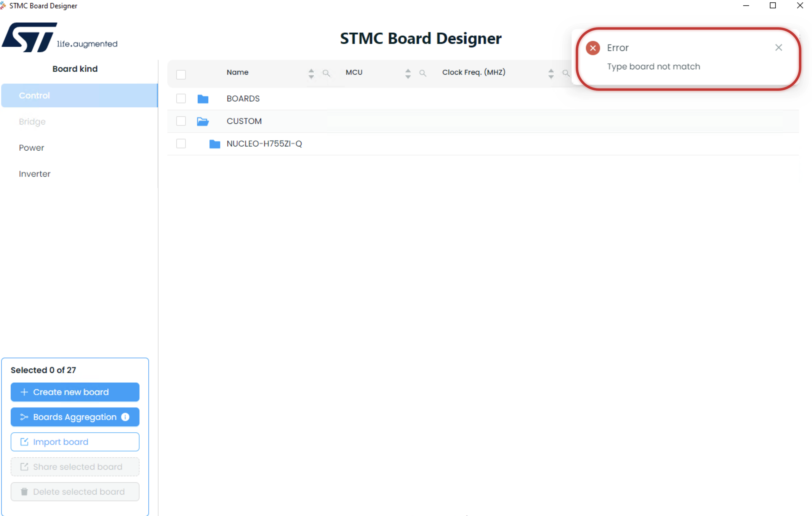Check the select-all checkbox in the header
This screenshot has height=516, width=812.
point(181,74)
